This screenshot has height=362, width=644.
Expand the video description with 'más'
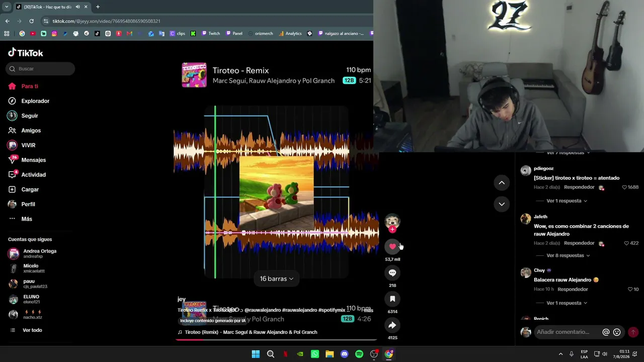click(368, 310)
